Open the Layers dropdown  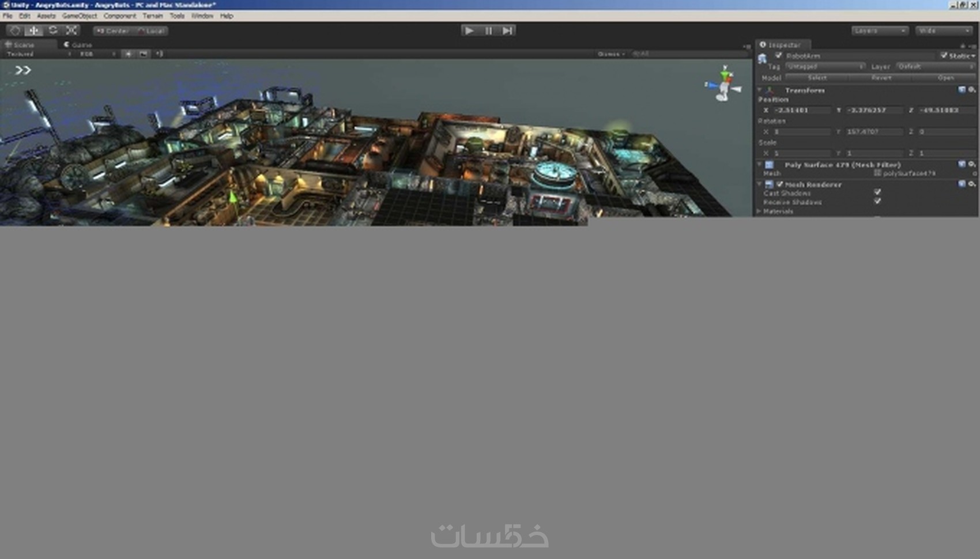coord(880,31)
